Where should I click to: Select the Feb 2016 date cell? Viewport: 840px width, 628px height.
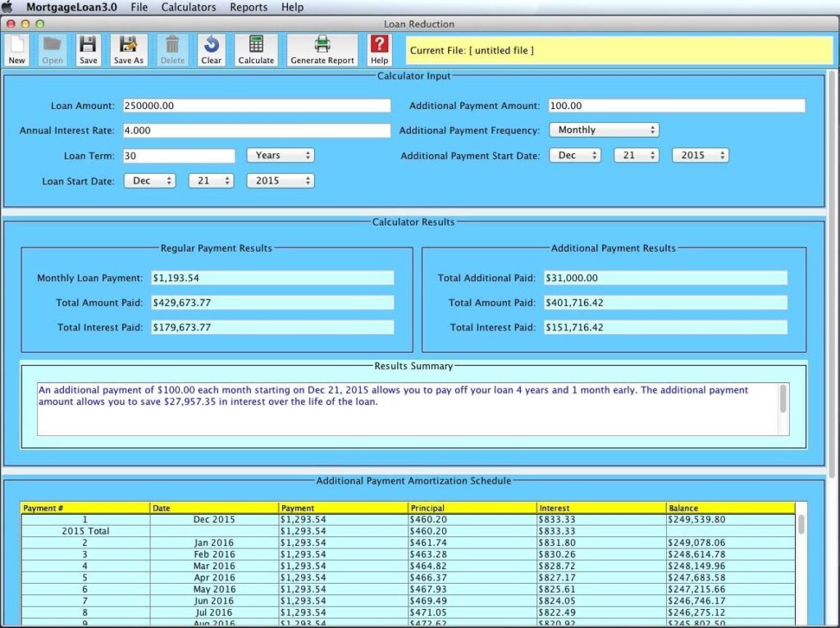(x=214, y=555)
